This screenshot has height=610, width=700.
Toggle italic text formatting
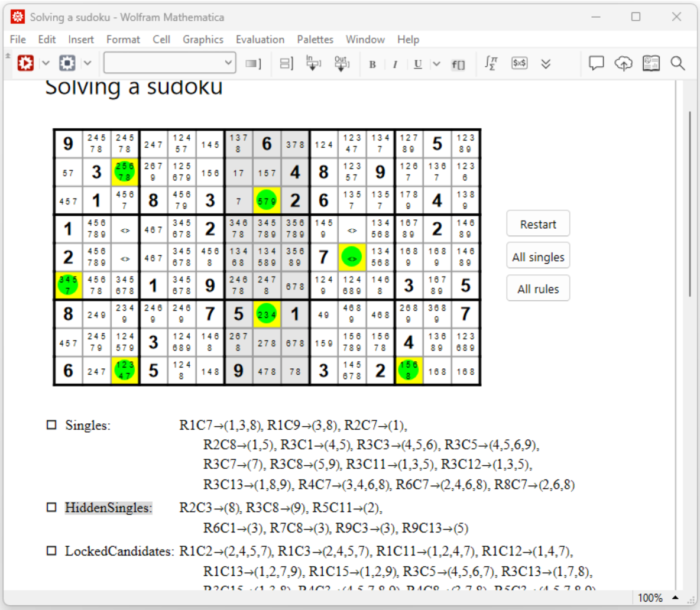[x=395, y=64]
